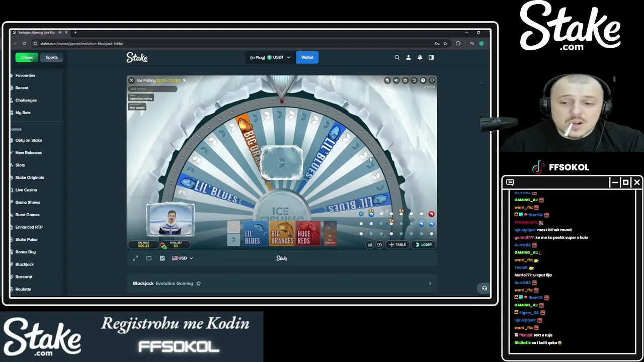
Task: Open Stake Originals category
Action: tap(30, 177)
